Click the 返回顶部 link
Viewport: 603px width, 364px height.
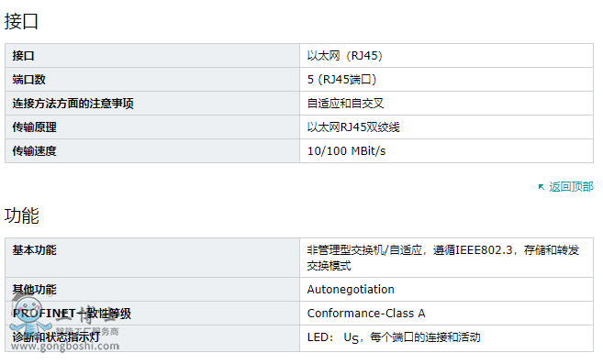(x=571, y=187)
